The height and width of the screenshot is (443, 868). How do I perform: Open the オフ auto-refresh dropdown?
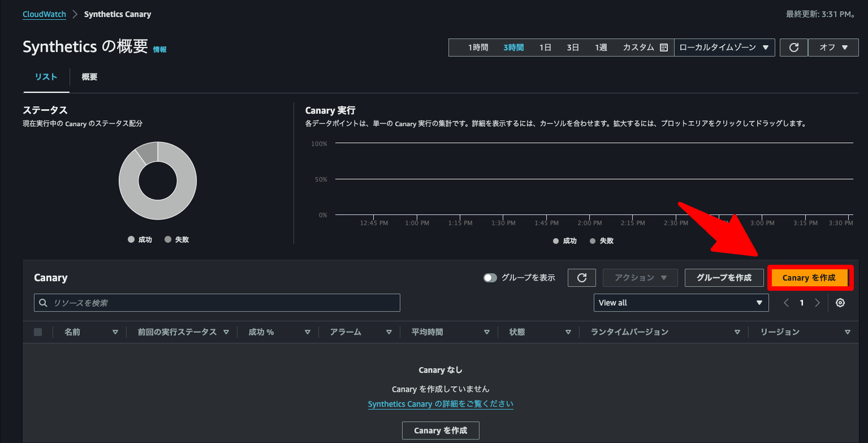(x=834, y=48)
